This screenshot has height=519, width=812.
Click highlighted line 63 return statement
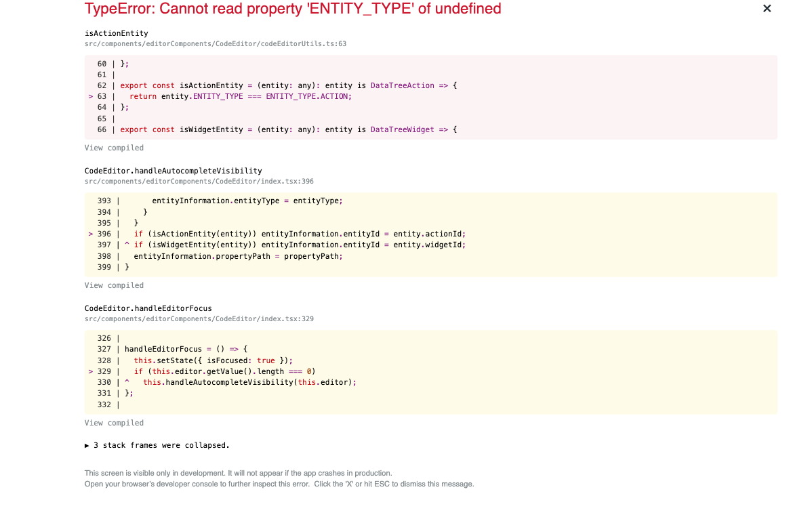(241, 96)
